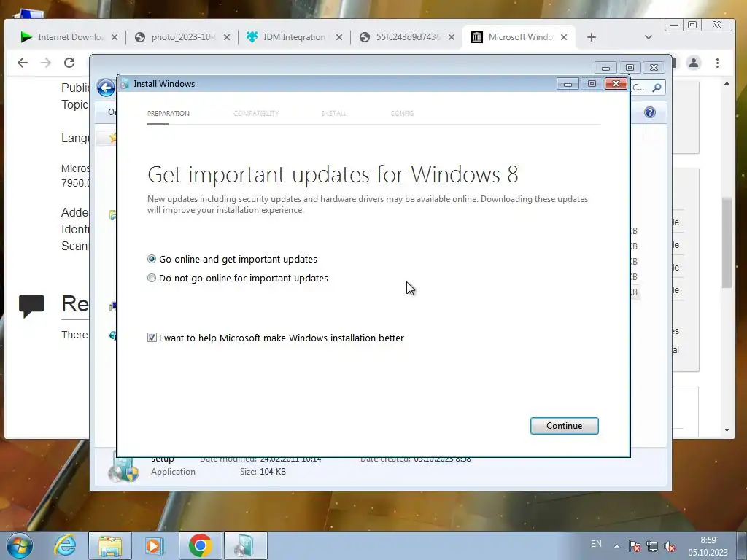The image size is (747, 560).
Task: Switch to Chrome from taskbar
Action: pyautogui.click(x=200, y=545)
